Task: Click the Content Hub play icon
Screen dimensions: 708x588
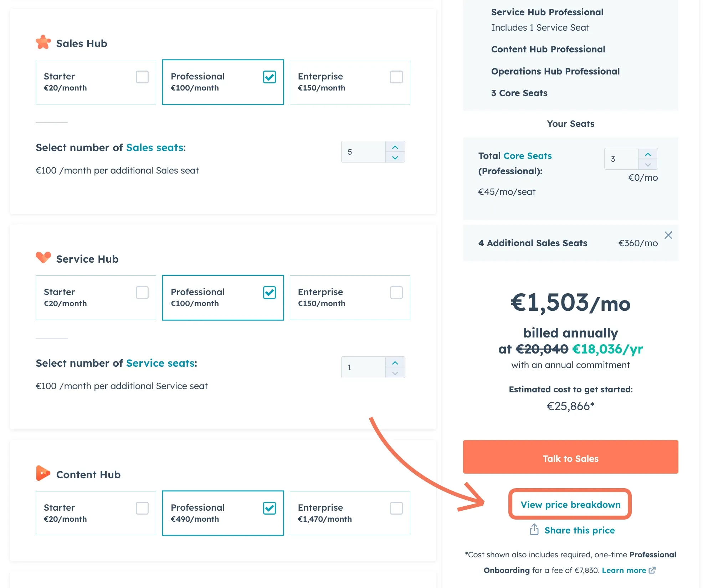Action: [43, 473]
